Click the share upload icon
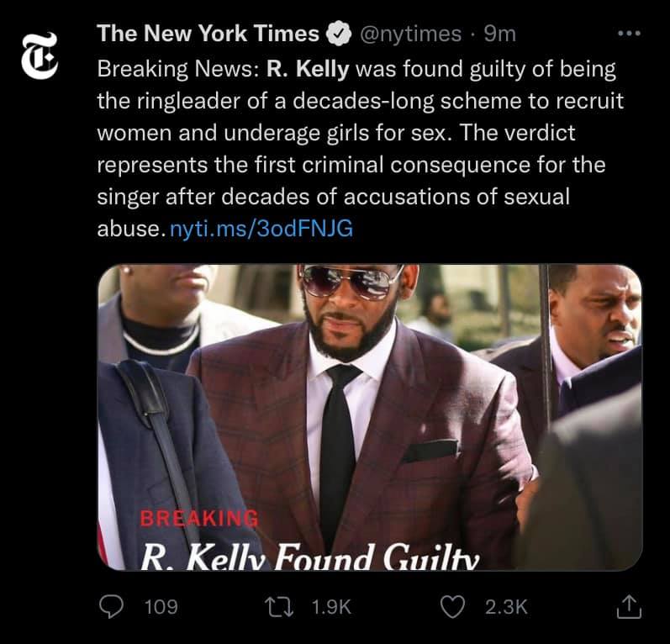The width and height of the screenshot is (670, 644). [630, 605]
